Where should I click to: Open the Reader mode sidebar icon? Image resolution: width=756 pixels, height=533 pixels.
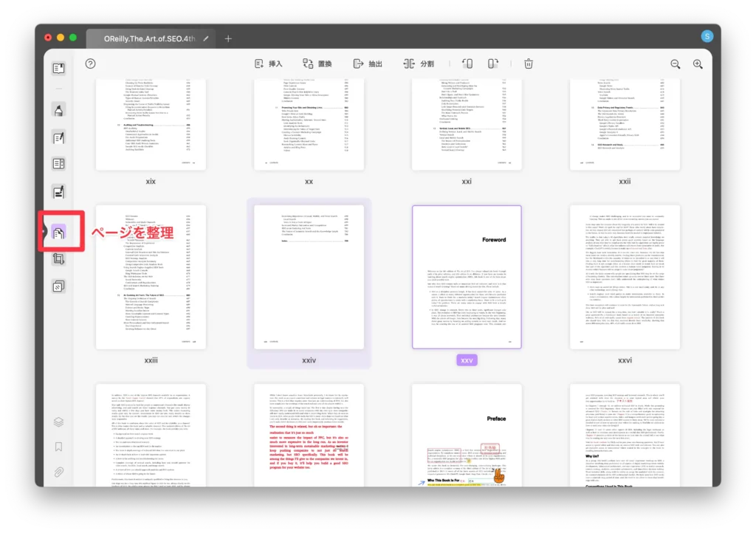pos(58,69)
